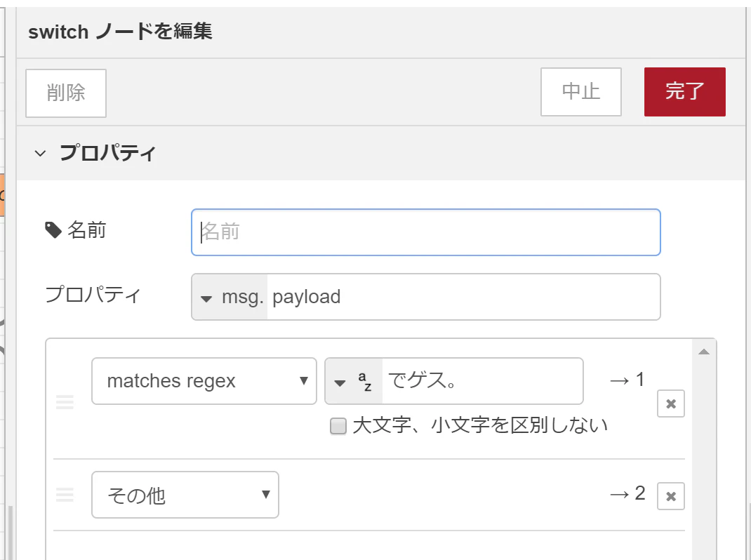Image resolution: width=751 pixels, height=560 pixels.
Task: Grab the drag handle of the regex rule
Action: point(65,402)
